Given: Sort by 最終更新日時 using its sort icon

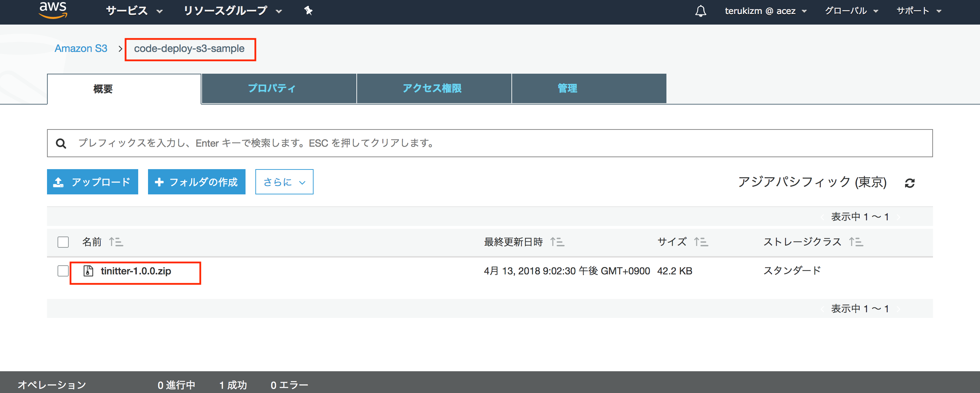Looking at the screenshot, I should tap(557, 241).
